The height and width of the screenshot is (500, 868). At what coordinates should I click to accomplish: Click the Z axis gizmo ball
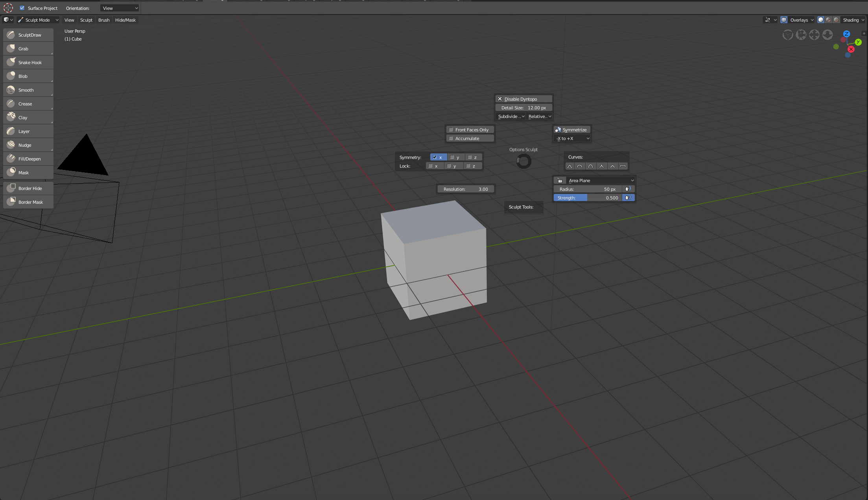click(x=847, y=34)
